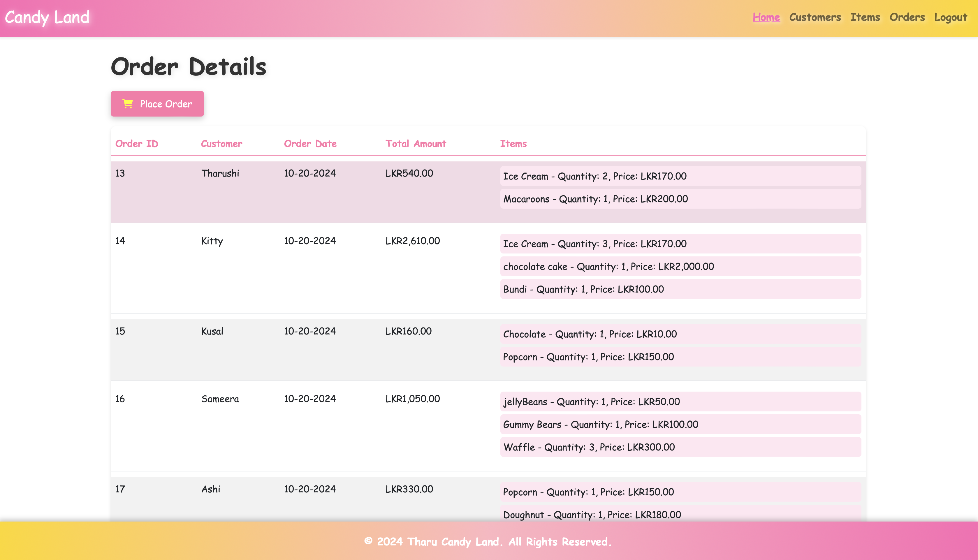
Task: Click order date of Sameera's order
Action: pyautogui.click(x=309, y=399)
